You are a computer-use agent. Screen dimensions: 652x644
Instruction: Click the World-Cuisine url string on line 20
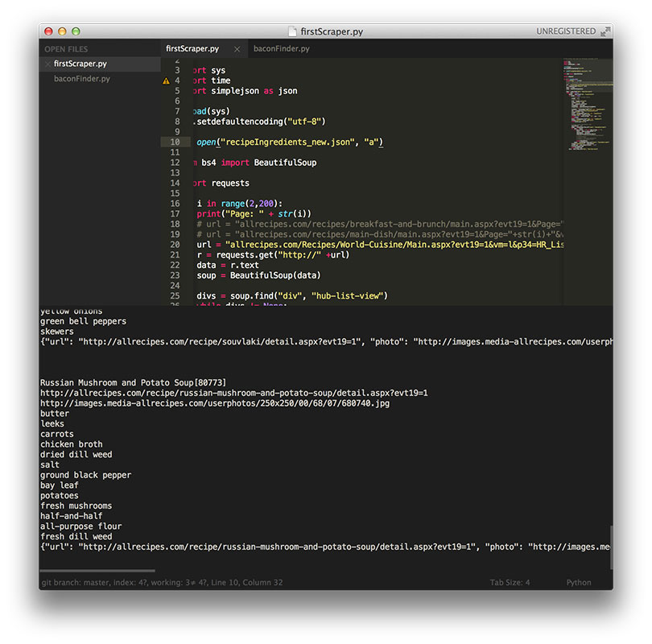(x=394, y=245)
